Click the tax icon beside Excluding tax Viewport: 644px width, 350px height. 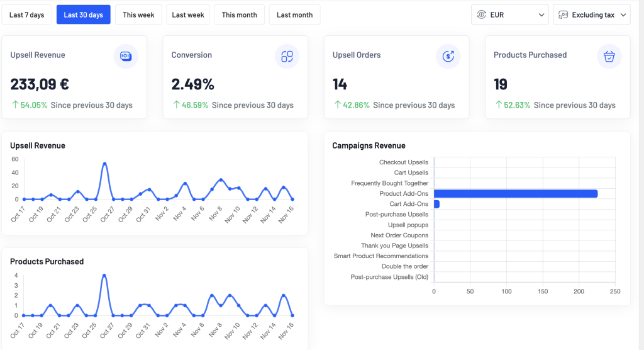tap(563, 14)
